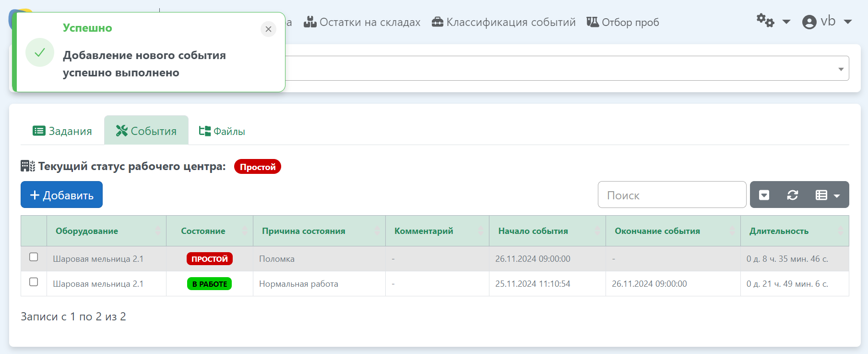Switch to the Файлы tab
Screen dimensions: 868x354
pos(222,131)
